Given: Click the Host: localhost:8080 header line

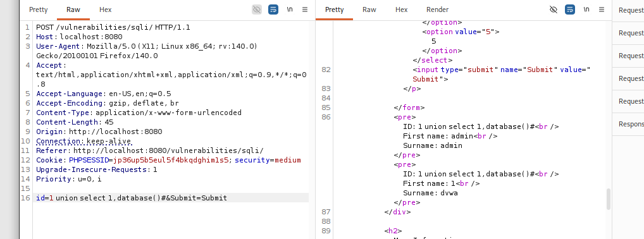Looking at the screenshot, I should point(79,37).
